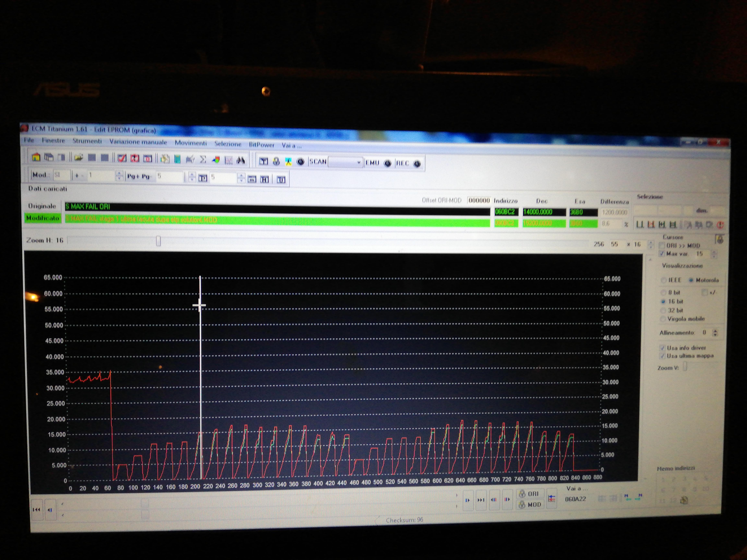Click the Originale label
The image size is (747, 560).
point(42,206)
